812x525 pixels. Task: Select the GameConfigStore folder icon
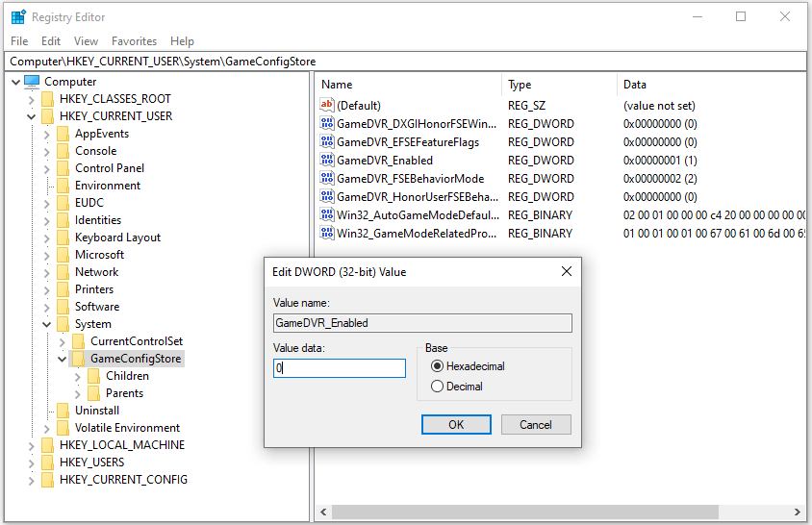(78, 359)
